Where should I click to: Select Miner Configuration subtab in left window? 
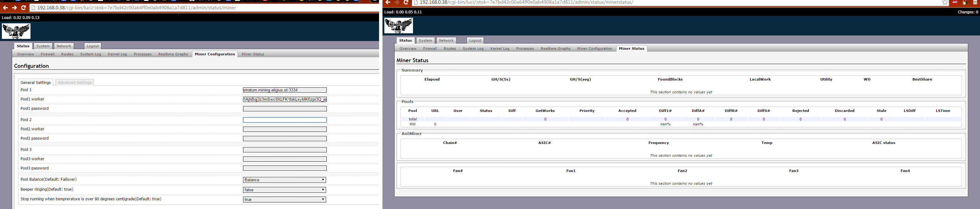click(215, 54)
